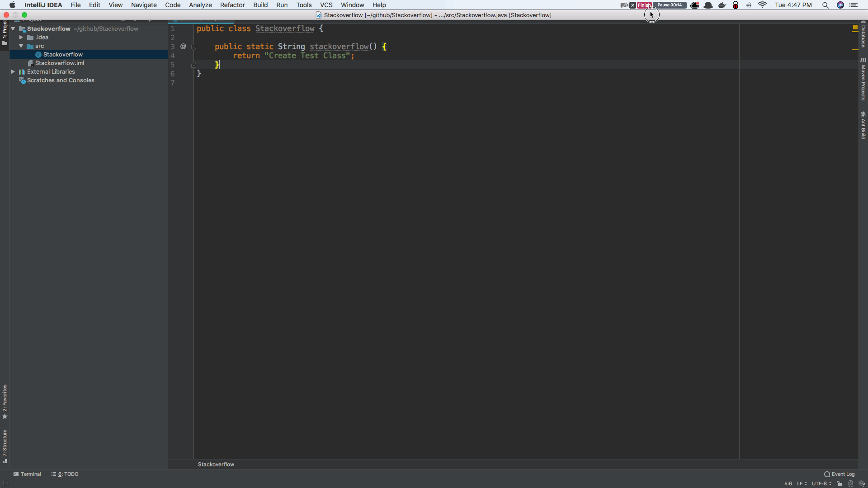The width and height of the screenshot is (868, 488).
Task: Toggle the read-only lock in status bar
Action: [x=839, y=483]
